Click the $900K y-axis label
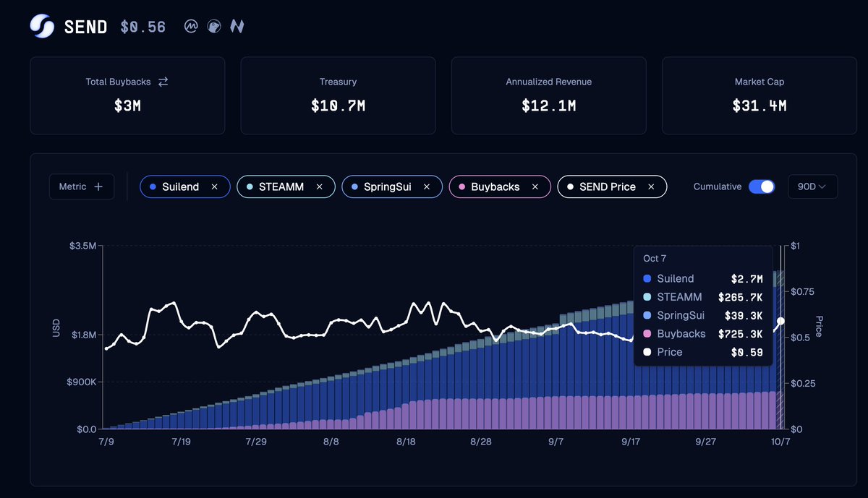Image resolution: width=868 pixels, height=498 pixels. coord(80,382)
